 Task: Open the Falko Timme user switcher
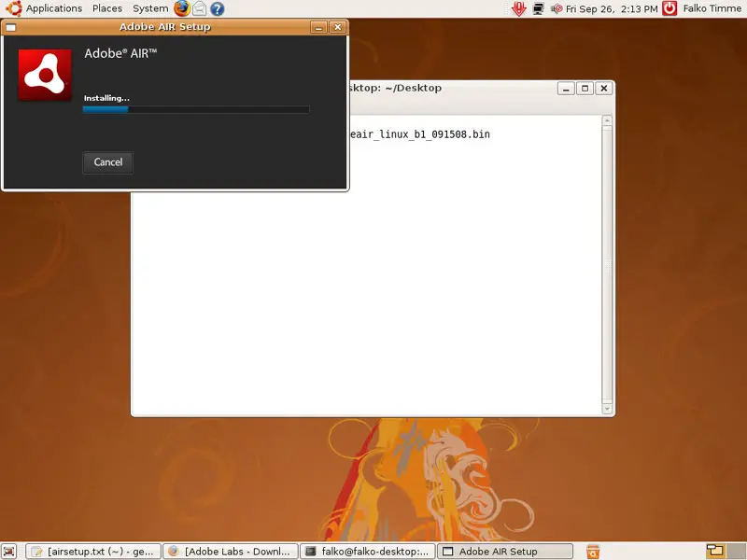[x=712, y=8]
